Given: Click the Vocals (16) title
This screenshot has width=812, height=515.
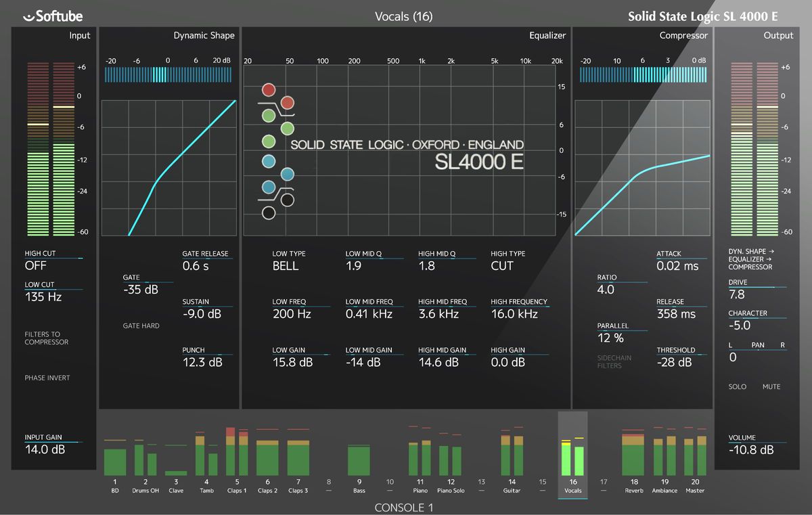Looking at the screenshot, I should pos(404,16).
